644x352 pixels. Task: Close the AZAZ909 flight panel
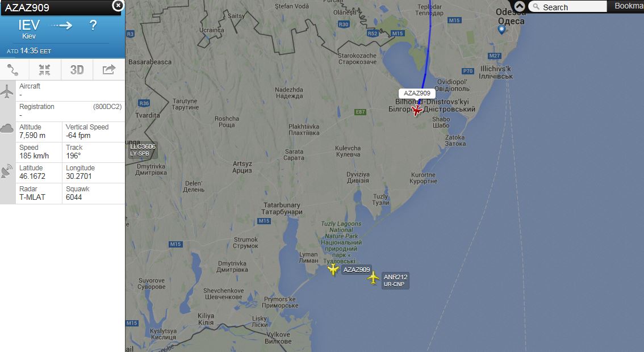(x=118, y=5)
